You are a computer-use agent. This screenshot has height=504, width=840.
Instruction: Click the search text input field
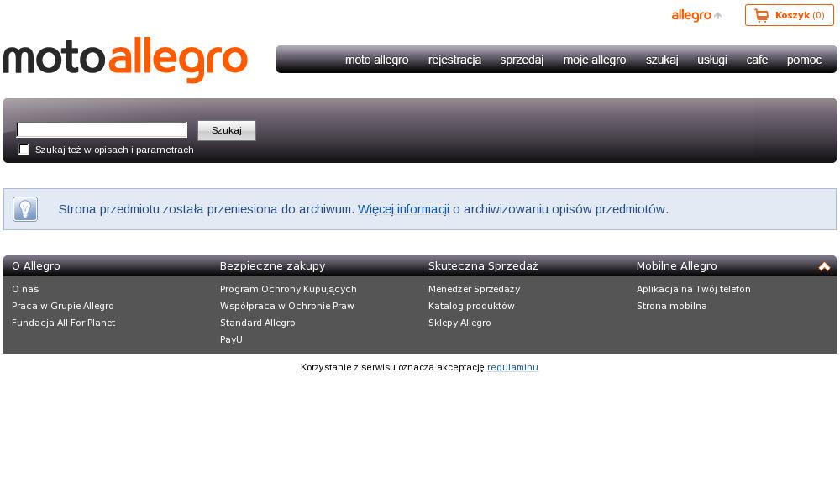coord(102,130)
